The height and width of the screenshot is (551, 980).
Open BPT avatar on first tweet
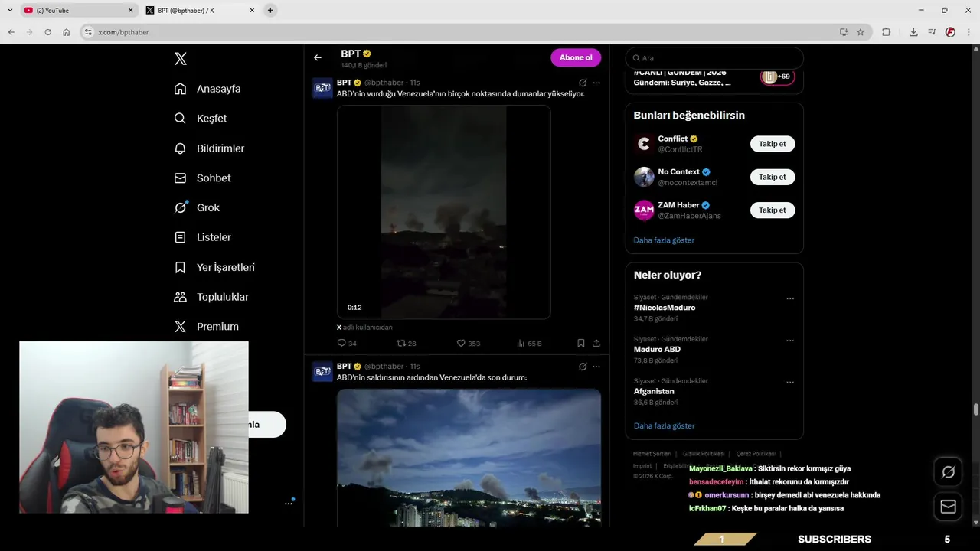322,89
